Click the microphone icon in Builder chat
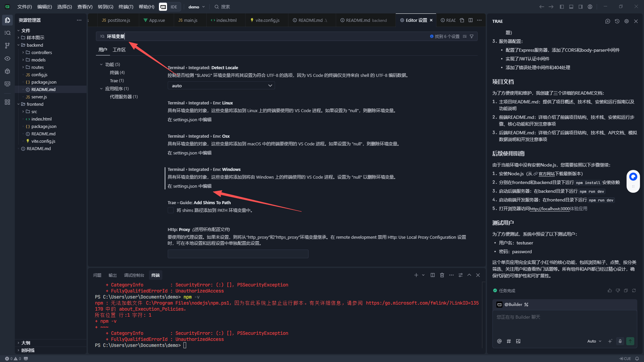The width and height of the screenshot is (644, 362). 620,341
